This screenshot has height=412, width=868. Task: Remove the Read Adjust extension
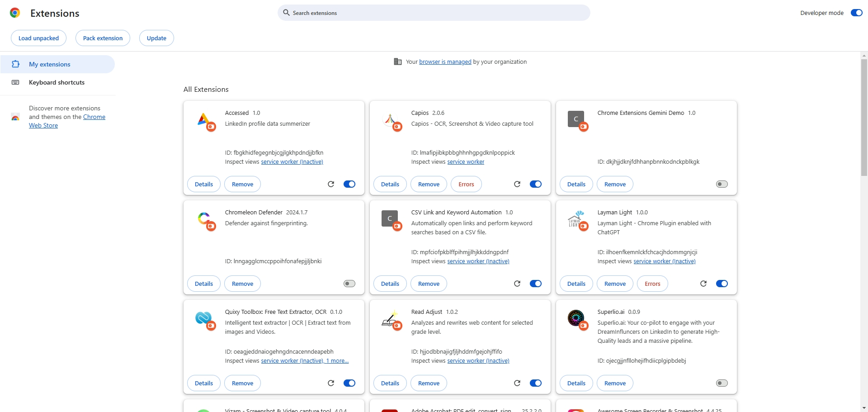pos(429,383)
